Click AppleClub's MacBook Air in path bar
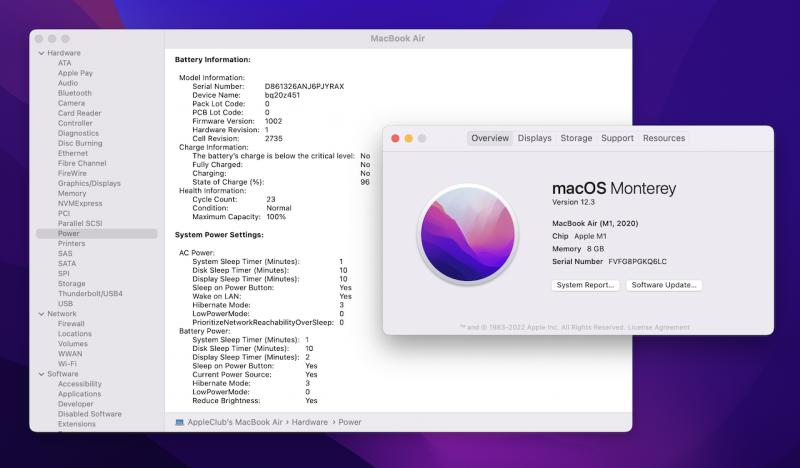 [x=235, y=422]
